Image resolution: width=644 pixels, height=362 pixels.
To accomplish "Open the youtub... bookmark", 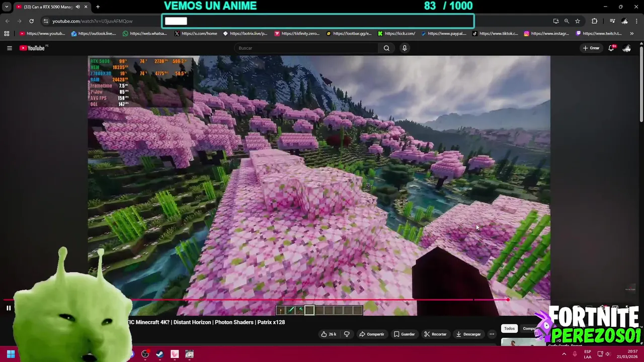I will (42, 34).
